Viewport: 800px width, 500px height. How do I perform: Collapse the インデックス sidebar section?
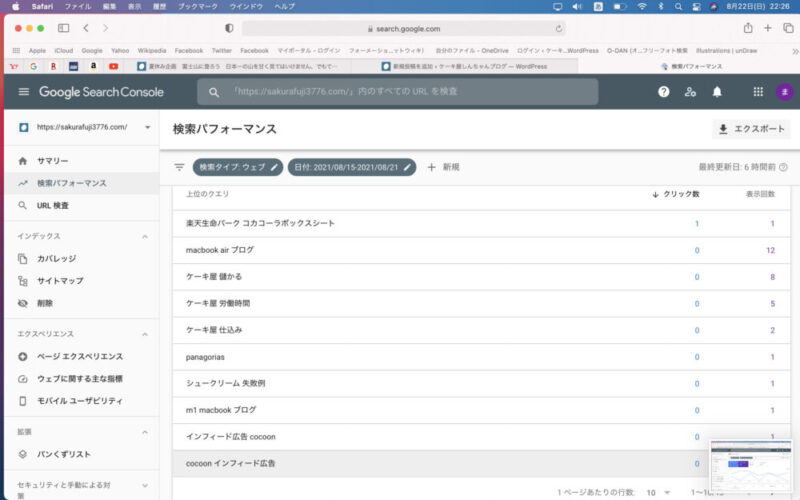(x=145, y=236)
